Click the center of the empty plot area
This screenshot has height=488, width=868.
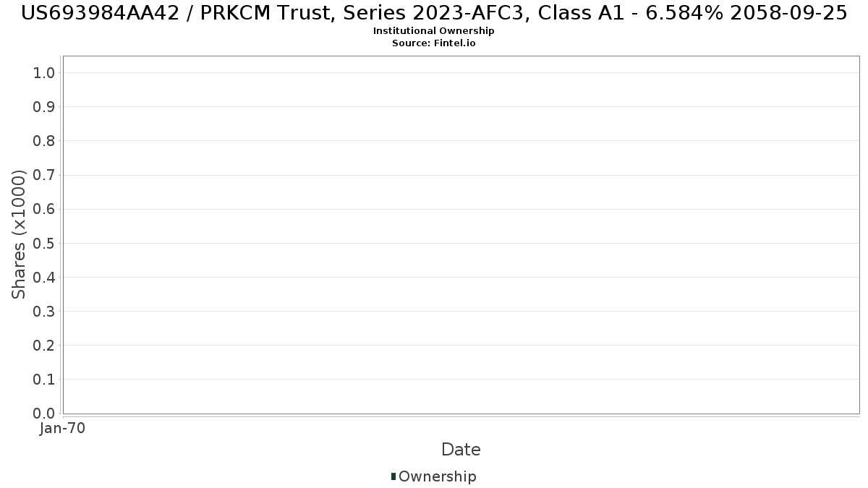(x=461, y=235)
